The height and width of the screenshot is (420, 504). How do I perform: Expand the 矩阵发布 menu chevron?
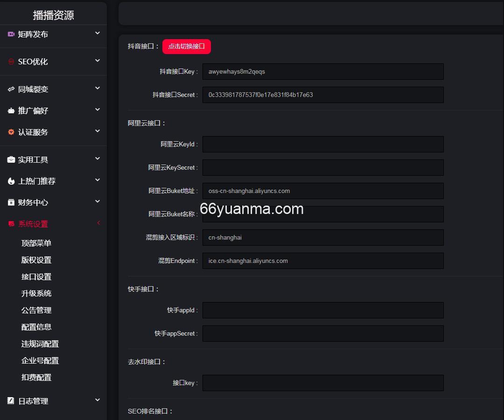click(x=98, y=33)
